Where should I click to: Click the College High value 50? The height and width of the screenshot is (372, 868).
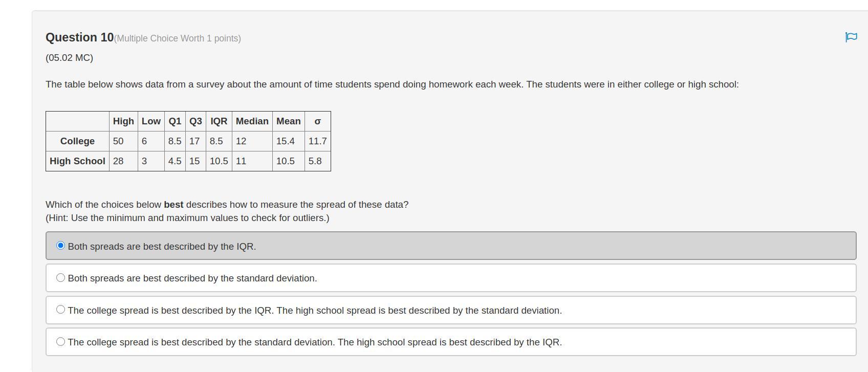pos(118,141)
